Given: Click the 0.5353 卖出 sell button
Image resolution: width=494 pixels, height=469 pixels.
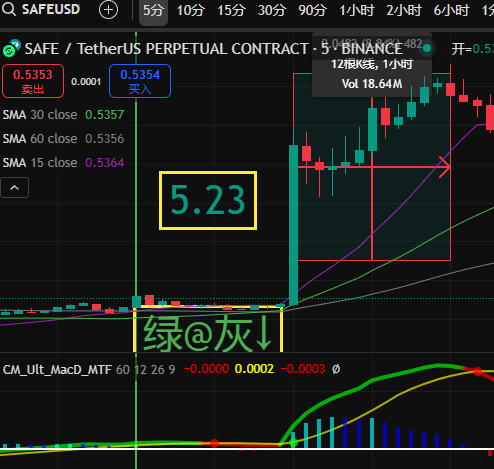Looking at the screenshot, I should [x=33, y=81].
